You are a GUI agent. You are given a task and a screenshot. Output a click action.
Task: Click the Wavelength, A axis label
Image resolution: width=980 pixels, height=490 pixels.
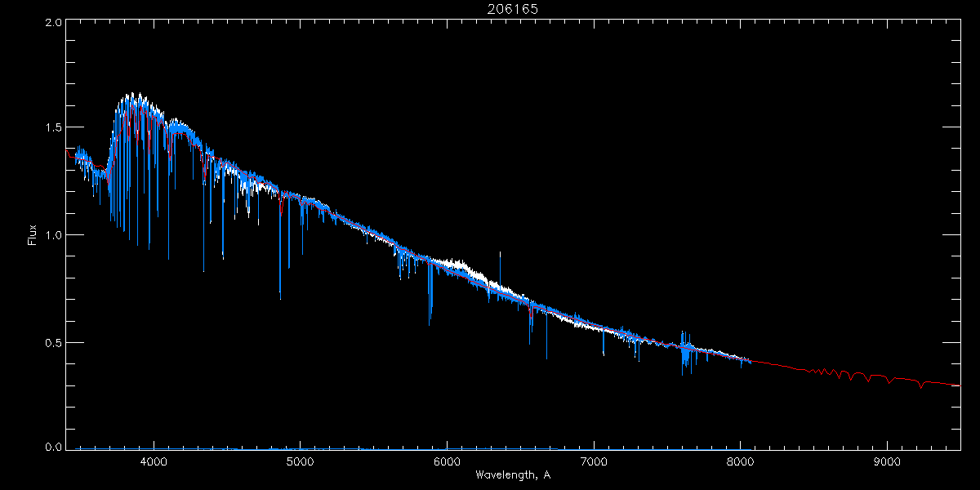point(512,474)
